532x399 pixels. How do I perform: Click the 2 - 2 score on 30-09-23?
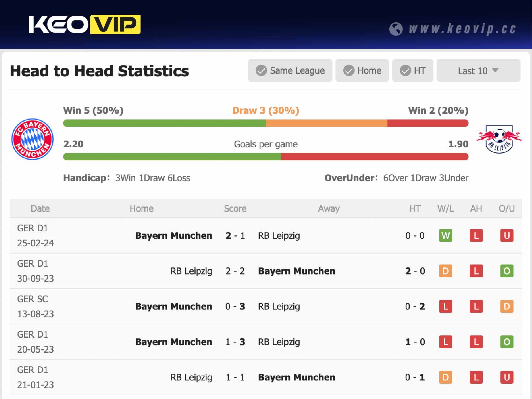(235, 271)
